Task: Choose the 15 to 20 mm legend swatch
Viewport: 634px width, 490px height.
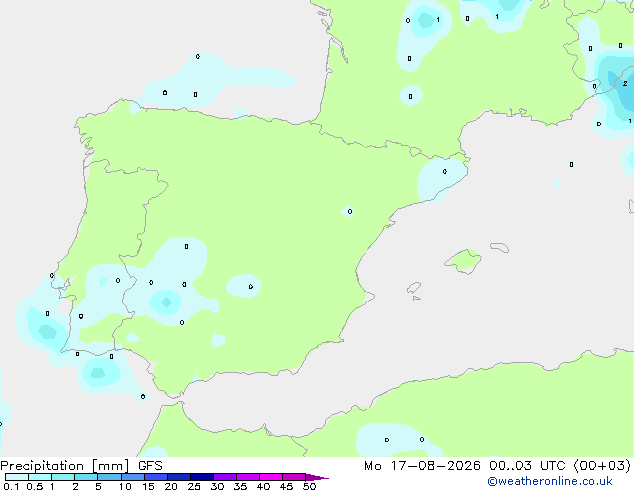Action: pos(156,477)
